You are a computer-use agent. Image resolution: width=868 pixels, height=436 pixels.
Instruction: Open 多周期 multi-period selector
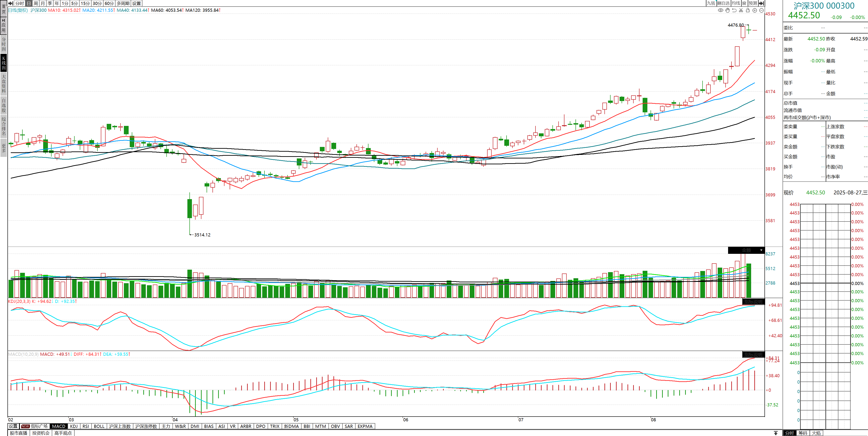123,3
